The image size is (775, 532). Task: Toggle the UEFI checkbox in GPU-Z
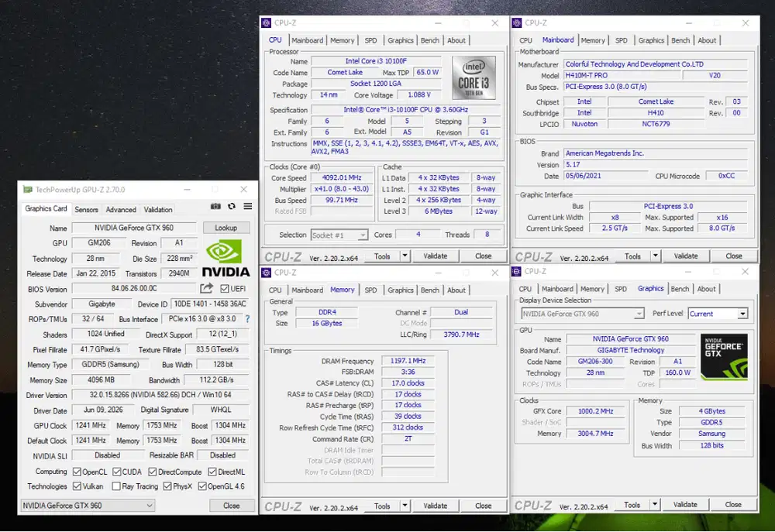click(x=225, y=289)
